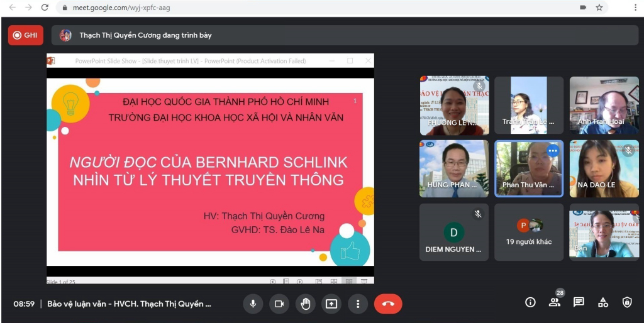
Task: Open host controls shield icon
Action: [627, 302]
